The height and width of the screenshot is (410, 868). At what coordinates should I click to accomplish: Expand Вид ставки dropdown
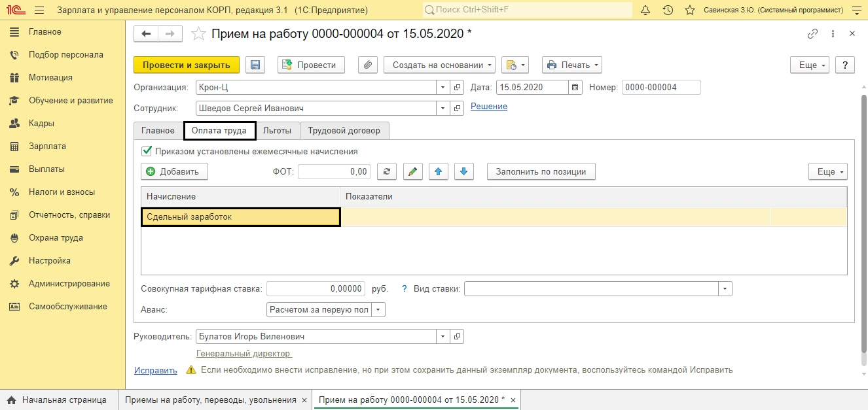725,289
